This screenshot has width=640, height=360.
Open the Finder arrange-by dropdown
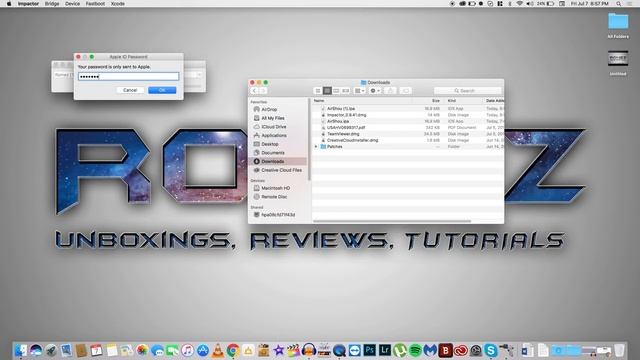(360, 91)
